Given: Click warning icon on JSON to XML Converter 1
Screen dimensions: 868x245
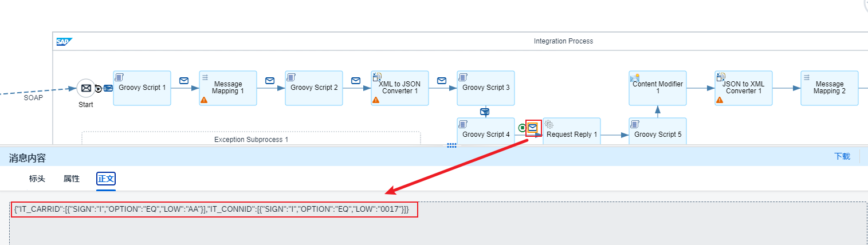Looking at the screenshot, I should tap(720, 100).
